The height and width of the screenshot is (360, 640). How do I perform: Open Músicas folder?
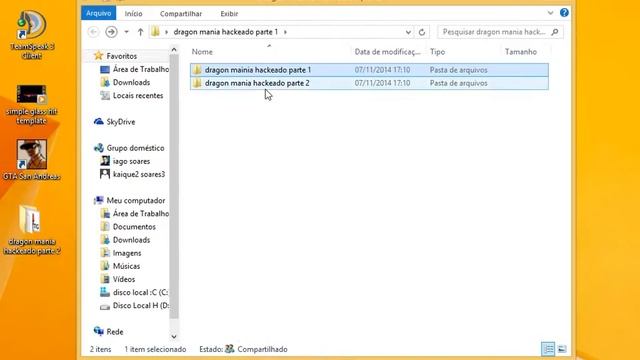click(x=126, y=266)
